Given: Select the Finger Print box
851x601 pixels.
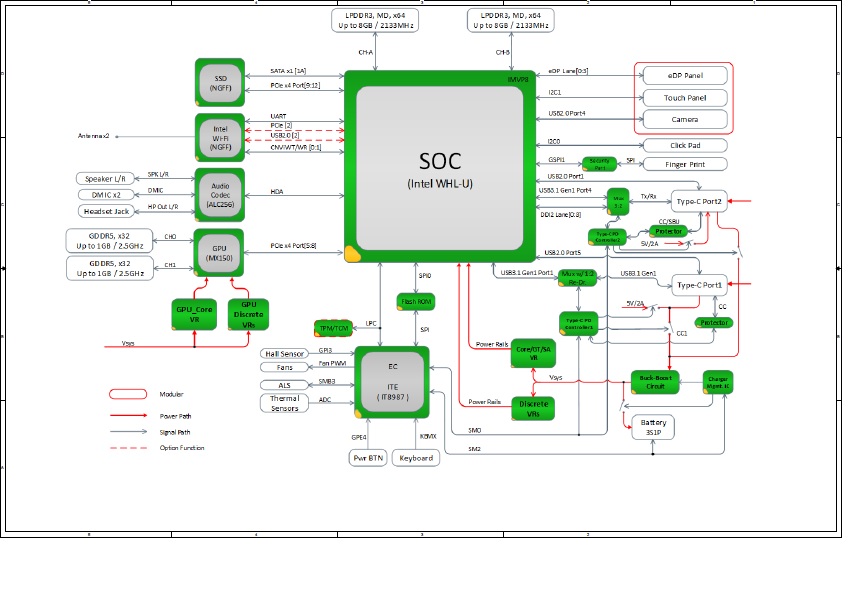Looking at the screenshot, I should (x=685, y=165).
